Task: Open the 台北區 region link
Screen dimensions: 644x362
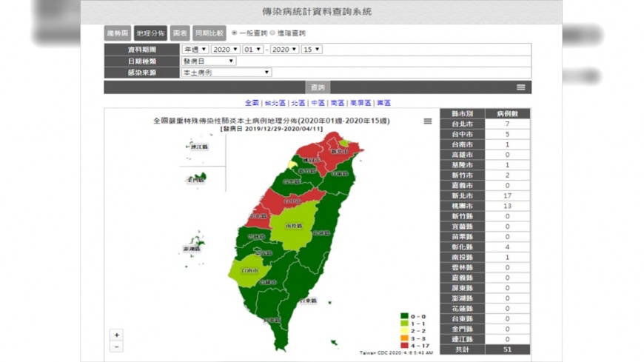Action: (x=275, y=103)
